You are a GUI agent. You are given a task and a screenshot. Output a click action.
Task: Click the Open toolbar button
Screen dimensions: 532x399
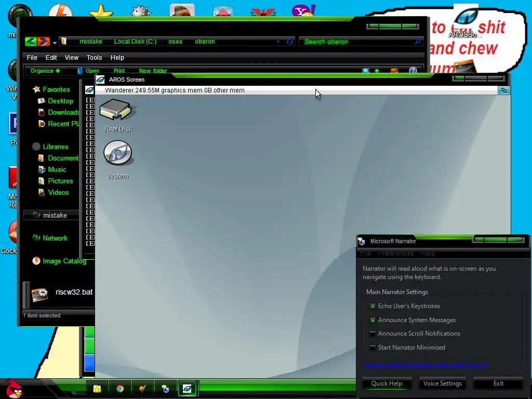coord(88,71)
